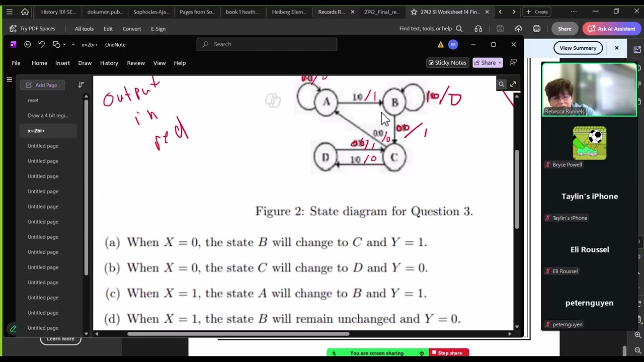Click the pen icon beside Learn More
Viewport: 644px width, 362px height.
tap(13, 329)
